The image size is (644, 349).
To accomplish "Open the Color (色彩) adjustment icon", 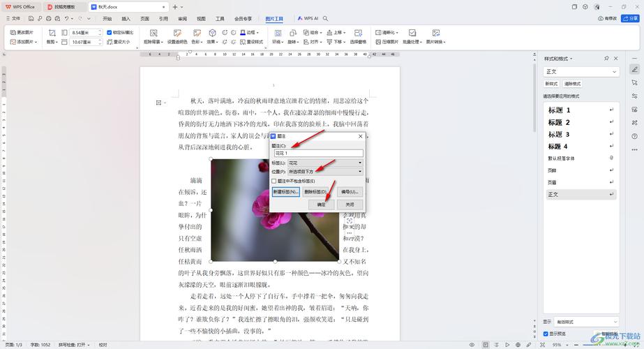I will click(x=197, y=33).
